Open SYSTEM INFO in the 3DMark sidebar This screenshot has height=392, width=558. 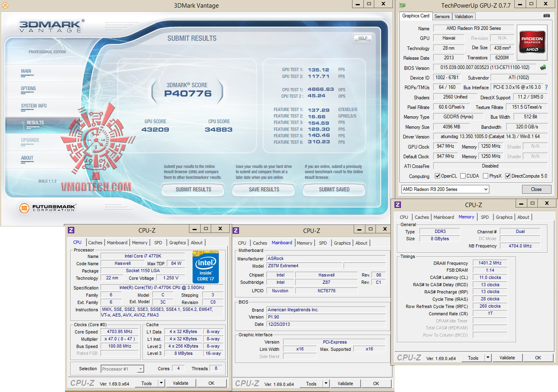[x=34, y=106]
